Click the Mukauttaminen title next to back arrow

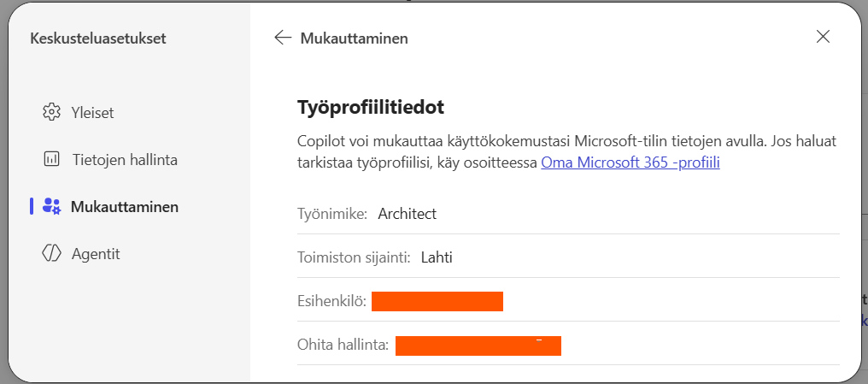pyautogui.click(x=354, y=38)
